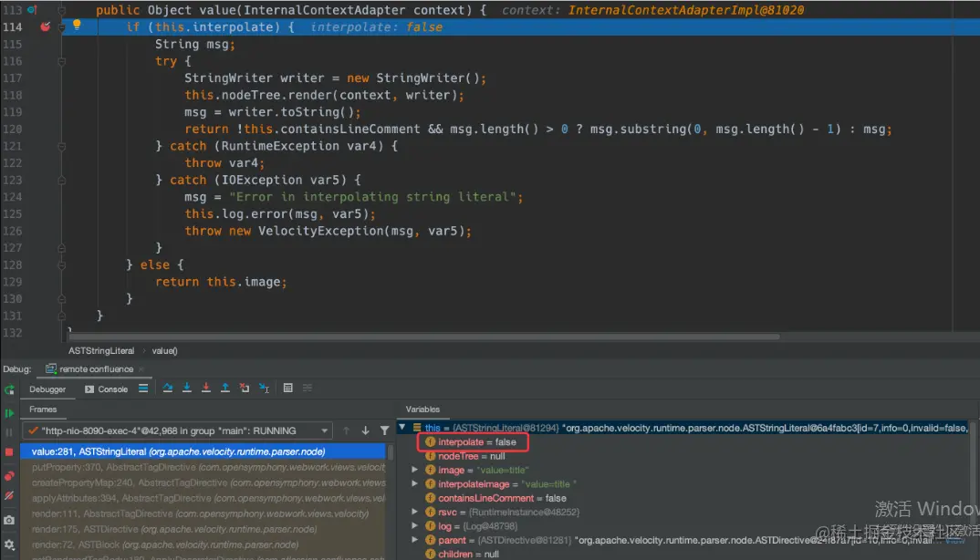Open the thread selector dropdown
Viewport: 980px width, 560px height.
pos(178,430)
